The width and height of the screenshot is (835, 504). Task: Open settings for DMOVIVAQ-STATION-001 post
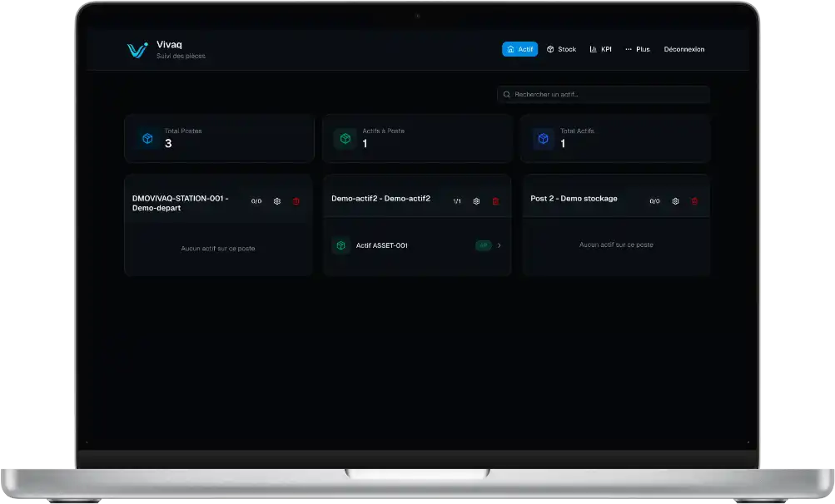click(x=277, y=201)
